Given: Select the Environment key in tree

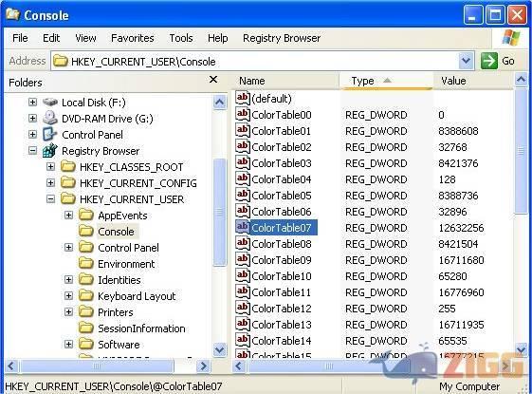Looking at the screenshot, I should tap(126, 264).
